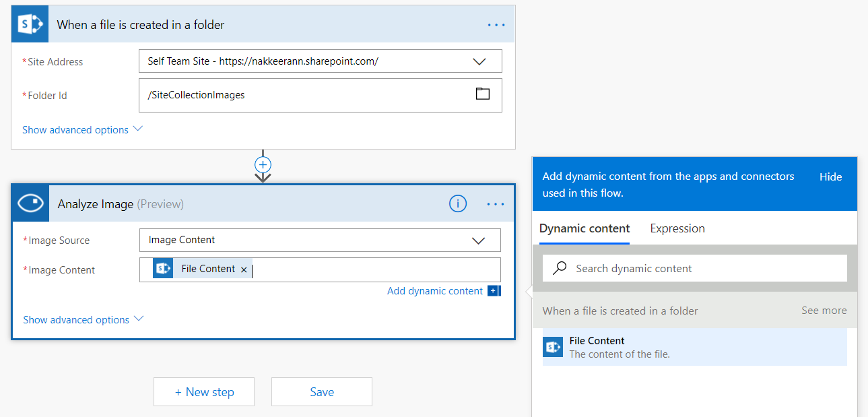The image size is (868, 417).
Task: Expand Analyze Image's Show advanced options
Action: click(x=83, y=319)
